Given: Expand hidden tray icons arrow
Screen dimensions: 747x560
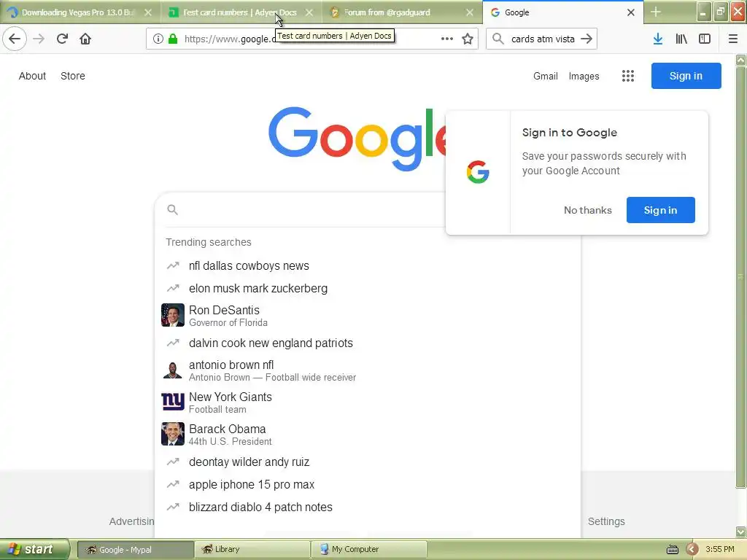Looking at the screenshot, I should [x=692, y=550].
